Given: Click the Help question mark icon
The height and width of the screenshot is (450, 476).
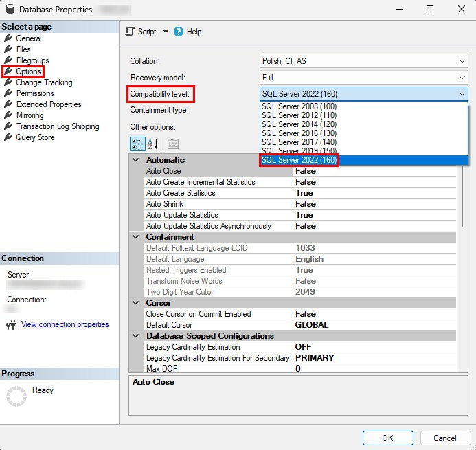Looking at the screenshot, I should click(x=179, y=32).
